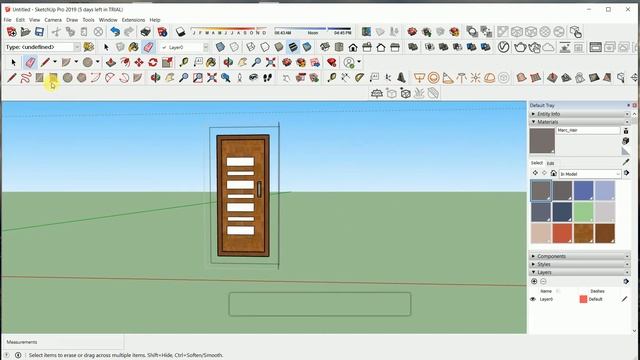Select the Paint Bucket tool in third row
640x360 pixels.
[x=211, y=62]
